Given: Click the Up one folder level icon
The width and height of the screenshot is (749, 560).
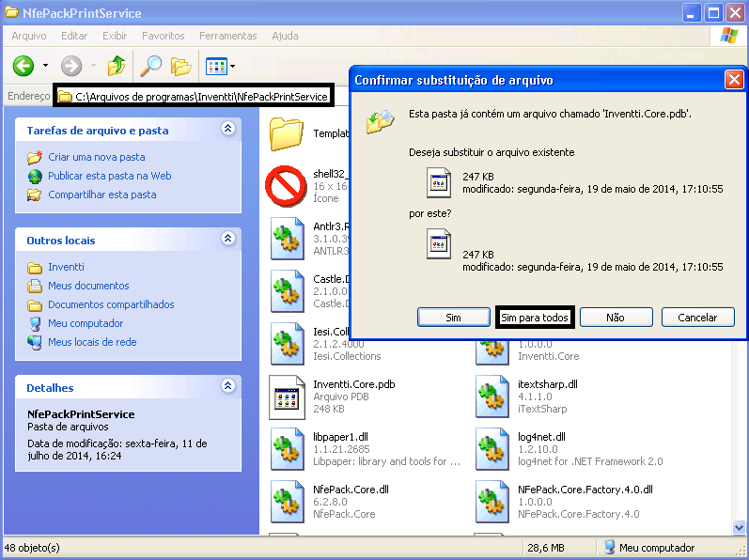Looking at the screenshot, I should [116, 66].
